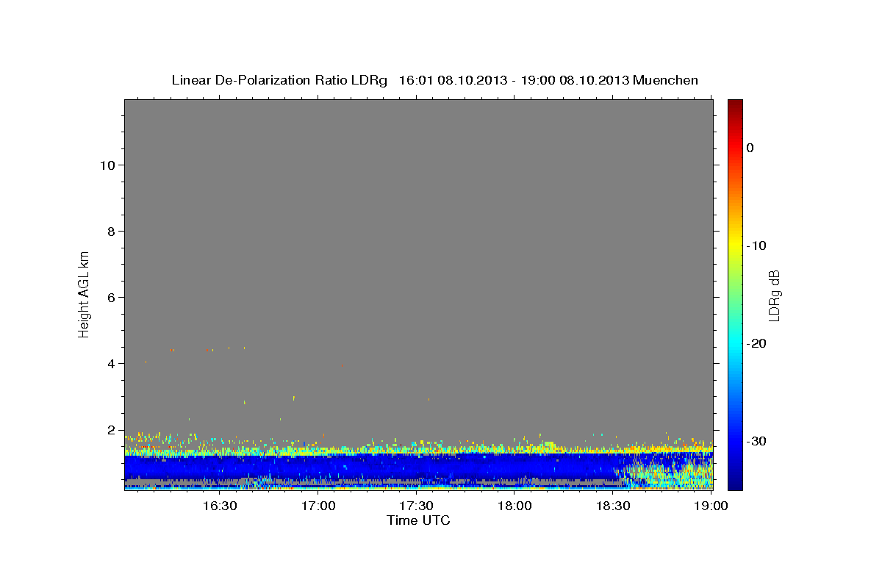Click the 'Height AGL km' y-axis label
The width and height of the screenshot is (882, 588).
[x=85, y=294]
